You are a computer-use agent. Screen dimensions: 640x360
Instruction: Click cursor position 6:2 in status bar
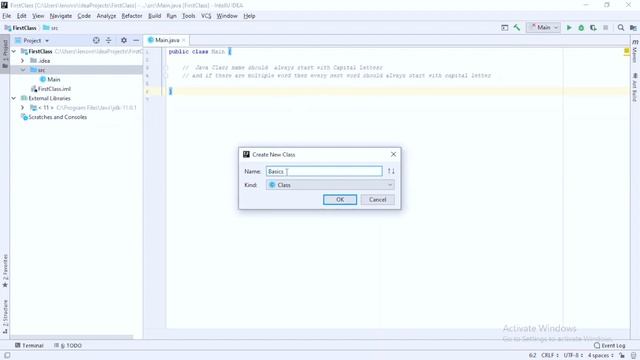point(532,356)
